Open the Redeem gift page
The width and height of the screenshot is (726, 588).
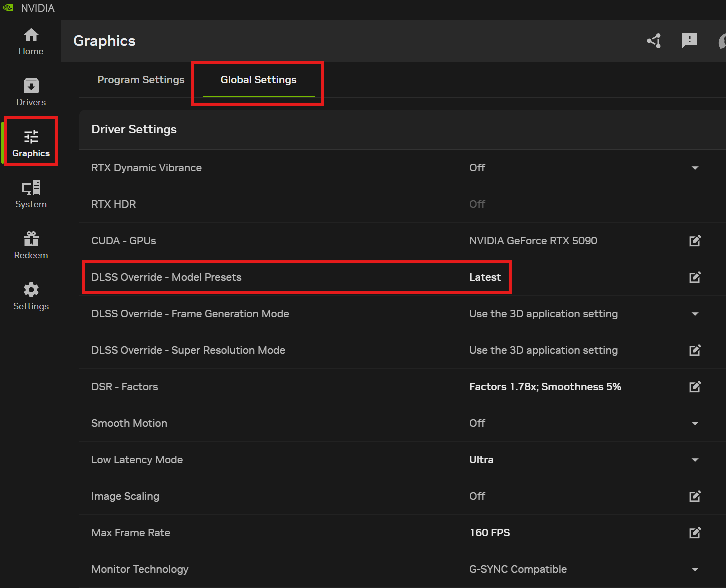tap(31, 246)
